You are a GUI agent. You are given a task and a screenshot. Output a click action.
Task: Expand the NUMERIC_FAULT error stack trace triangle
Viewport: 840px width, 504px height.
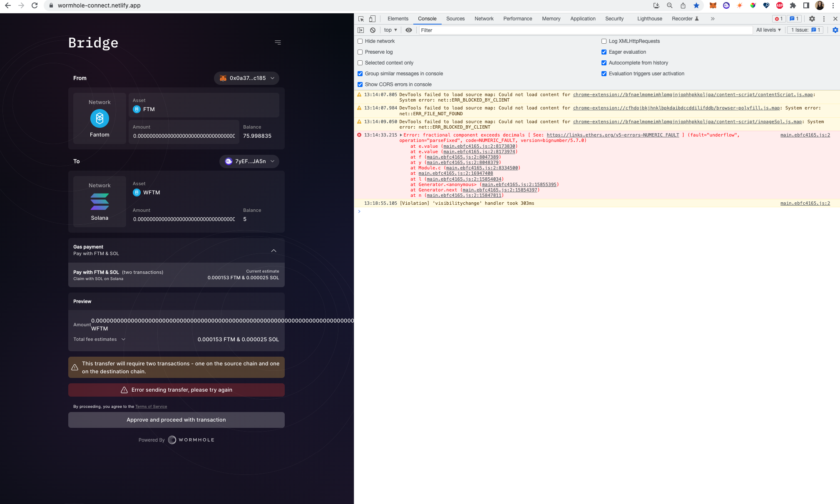coord(400,135)
